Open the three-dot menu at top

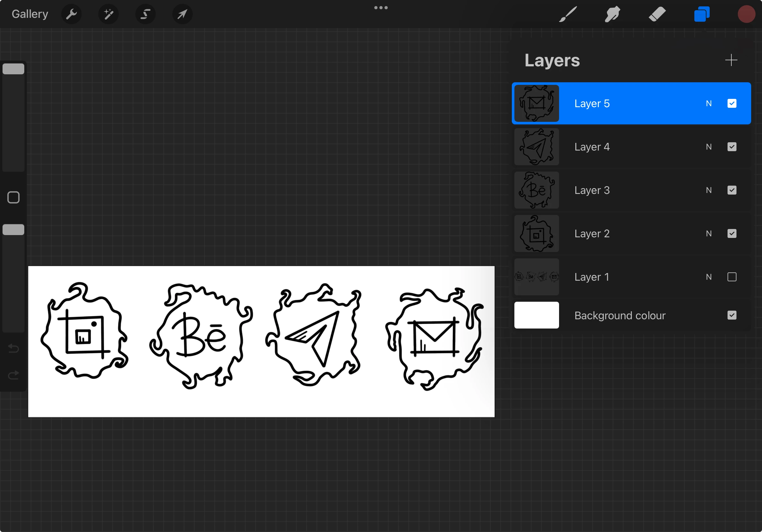tap(381, 8)
